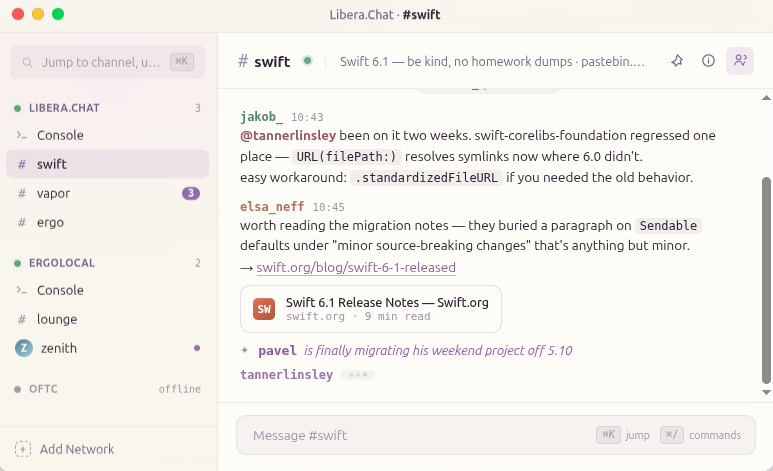Image resolution: width=773 pixels, height=471 pixels.
Task: Click the scroll down arrow in chat
Action: click(x=766, y=393)
